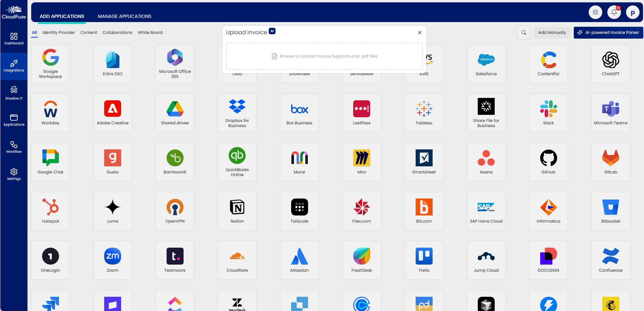Click the Add Manually button
The image size is (644, 311).
552,33
